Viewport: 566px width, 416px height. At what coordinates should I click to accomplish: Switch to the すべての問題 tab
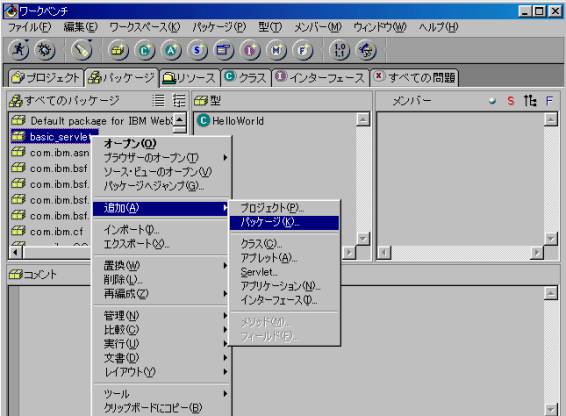tap(415, 78)
